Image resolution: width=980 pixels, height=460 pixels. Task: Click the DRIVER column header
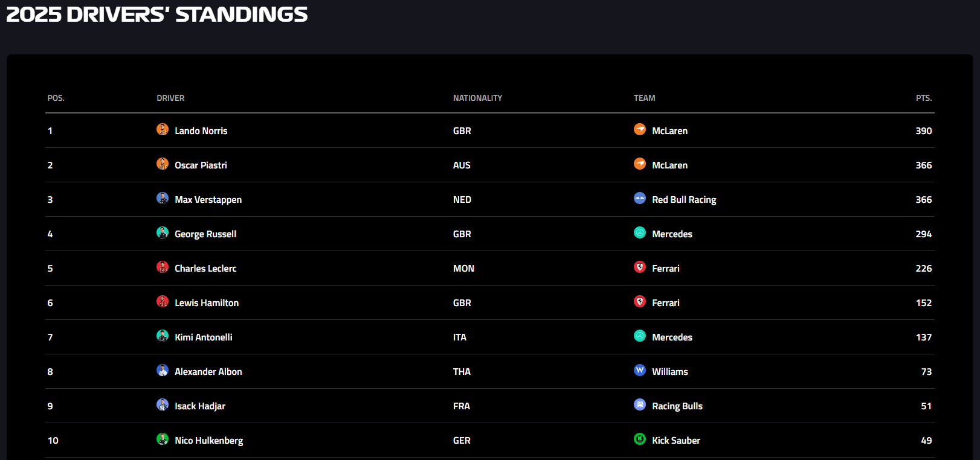coord(170,98)
